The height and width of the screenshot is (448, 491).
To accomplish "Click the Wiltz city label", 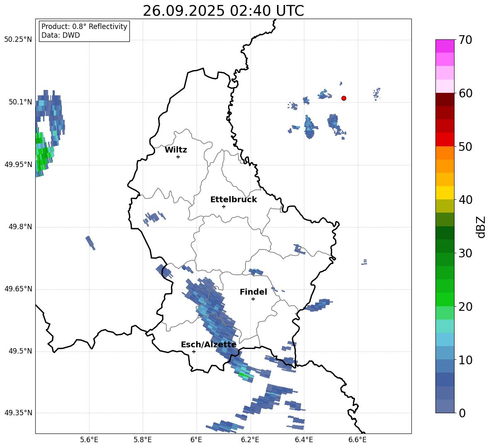I will coord(176,150).
